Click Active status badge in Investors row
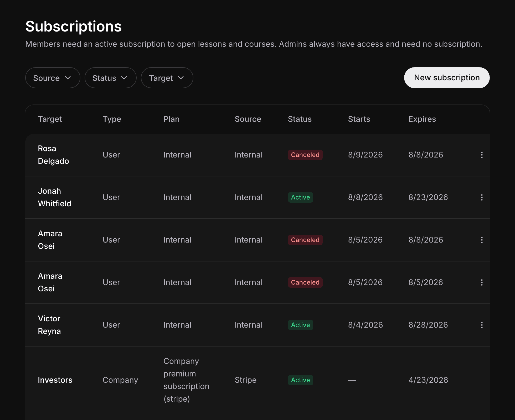 click(300, 380)
